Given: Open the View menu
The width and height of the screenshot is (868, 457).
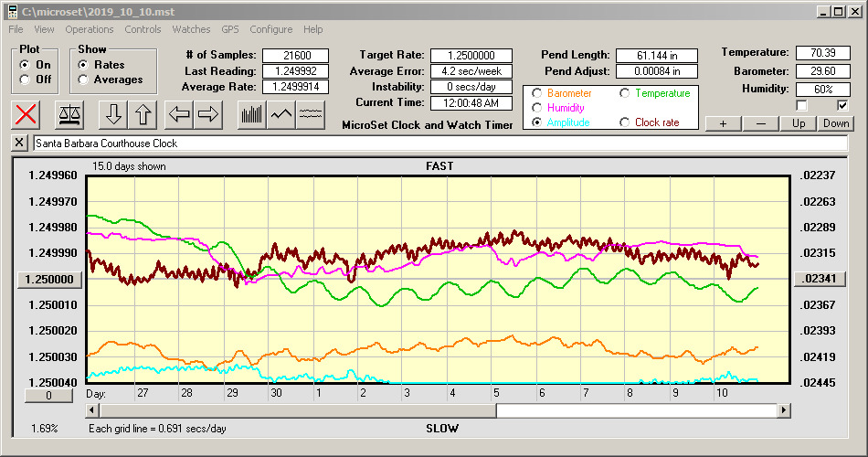Looking at the screenshot, I should coord(44,29).
